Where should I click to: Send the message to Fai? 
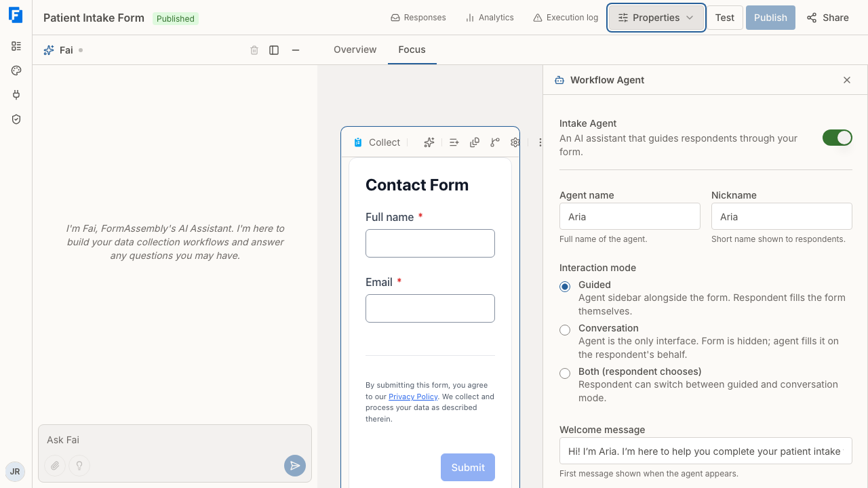point(295,466)
